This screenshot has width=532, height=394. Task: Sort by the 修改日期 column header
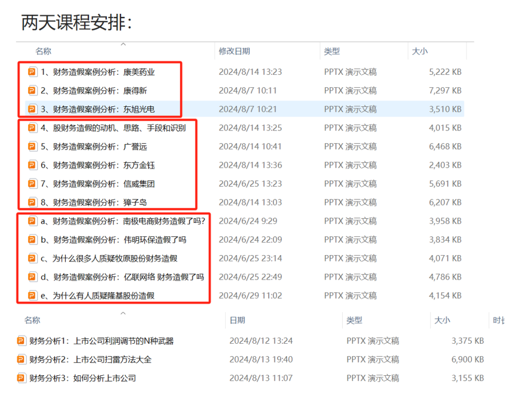click(234, 51)
